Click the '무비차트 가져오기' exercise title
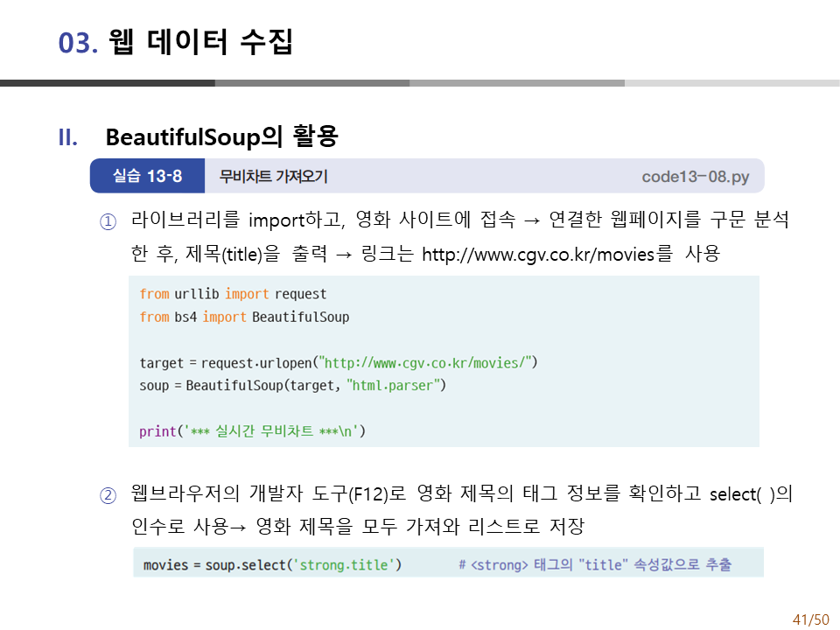 coord(273,176)
